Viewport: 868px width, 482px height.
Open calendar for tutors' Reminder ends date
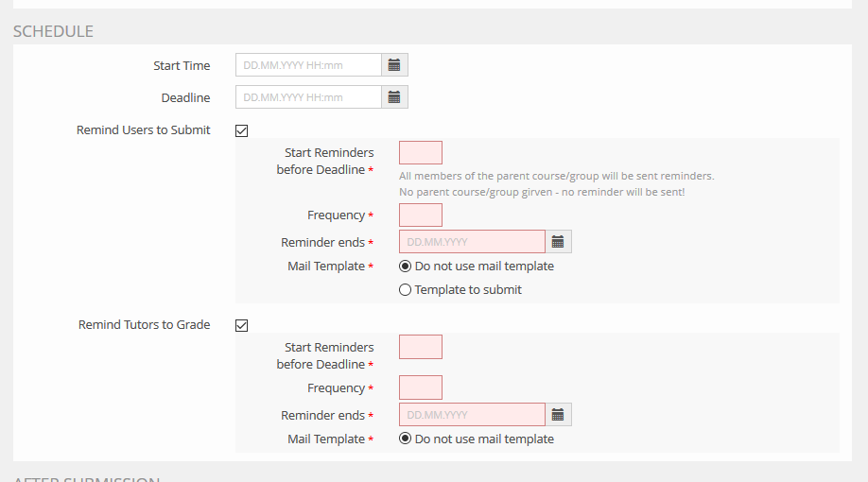[x=558, y=415]
